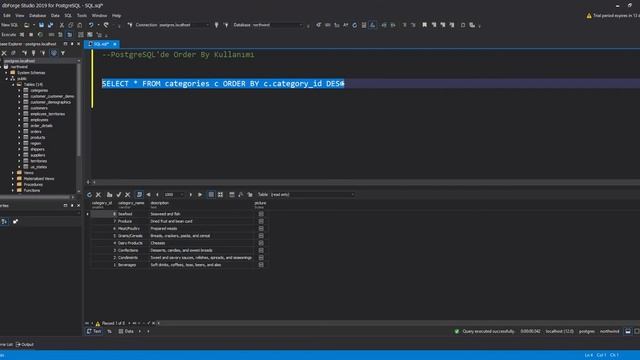Open the SQL menu
The image size is (640, 360).
68,16
